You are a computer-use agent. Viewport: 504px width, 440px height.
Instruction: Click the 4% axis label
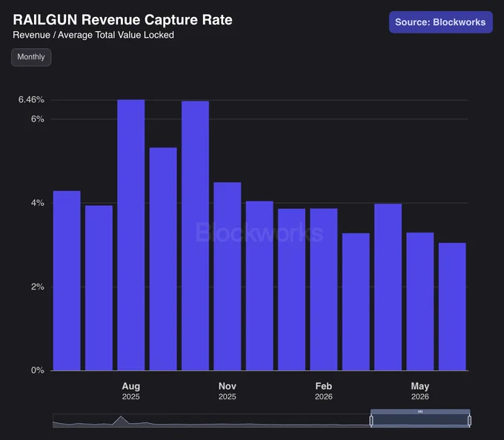pos(38,203)
